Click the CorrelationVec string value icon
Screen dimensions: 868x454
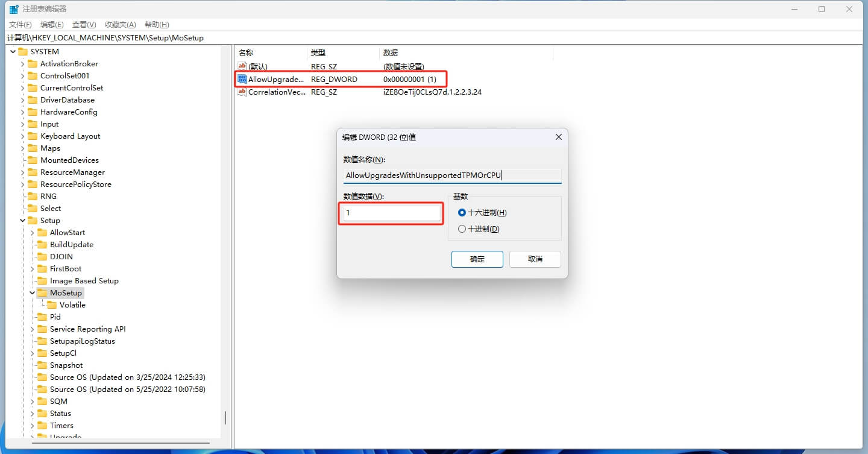pyautogui.click(x=242, y=92)
